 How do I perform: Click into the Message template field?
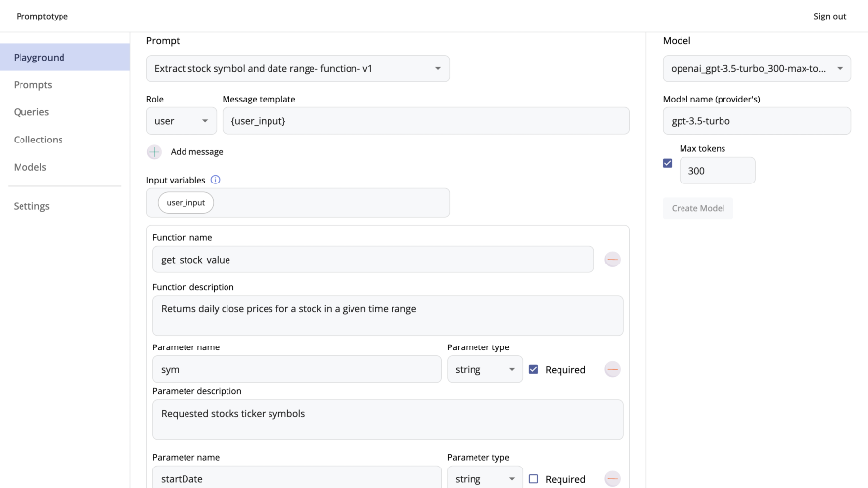pos(426,121)
